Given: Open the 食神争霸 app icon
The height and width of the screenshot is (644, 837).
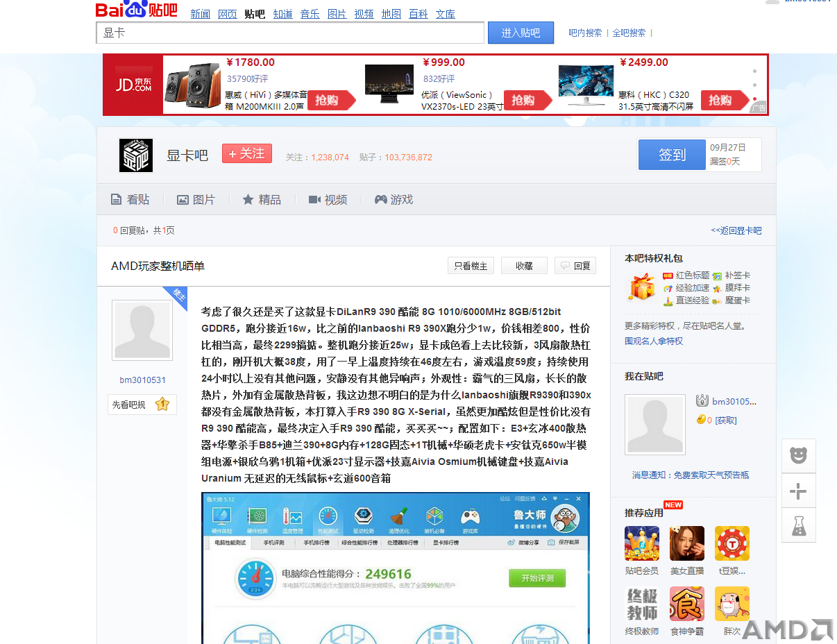Looking at the screenshot, I should [687, 604].
